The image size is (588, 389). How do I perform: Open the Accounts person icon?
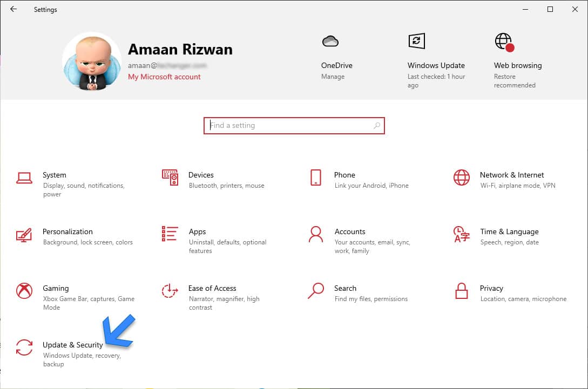(316, 234)
